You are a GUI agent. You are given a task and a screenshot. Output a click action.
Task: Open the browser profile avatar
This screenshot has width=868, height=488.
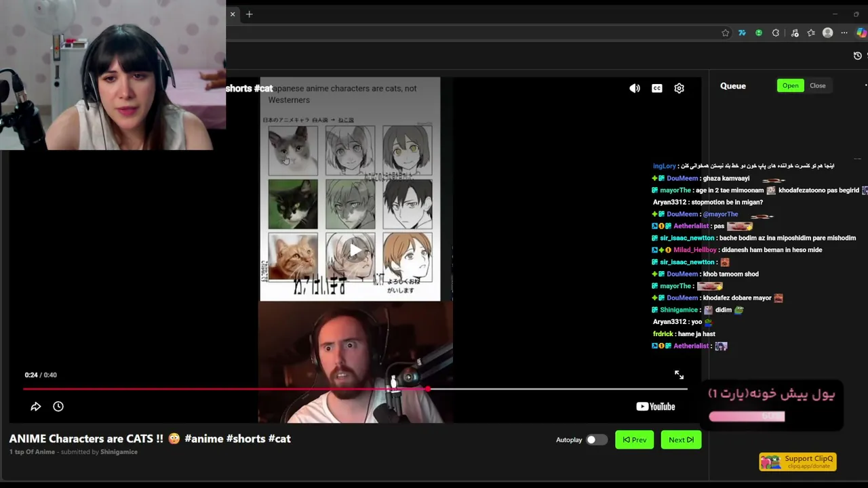click(827, 33)
